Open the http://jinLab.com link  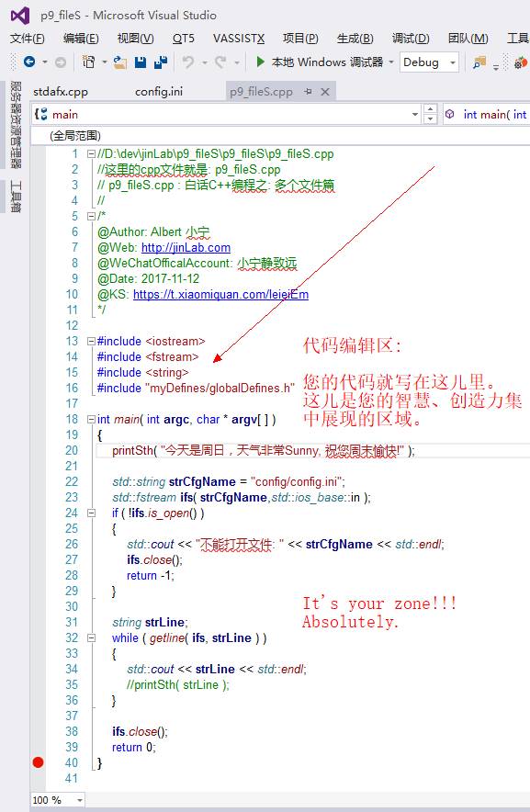tap(186, 247)
